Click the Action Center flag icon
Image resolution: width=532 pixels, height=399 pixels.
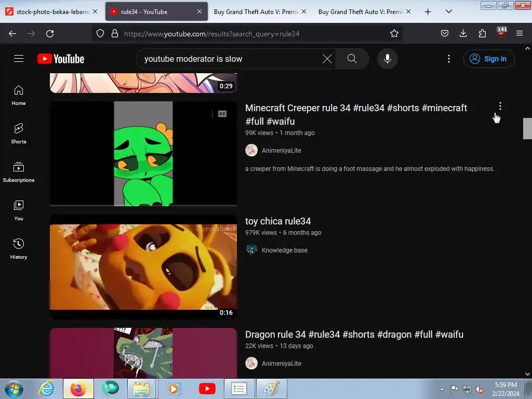454,389
